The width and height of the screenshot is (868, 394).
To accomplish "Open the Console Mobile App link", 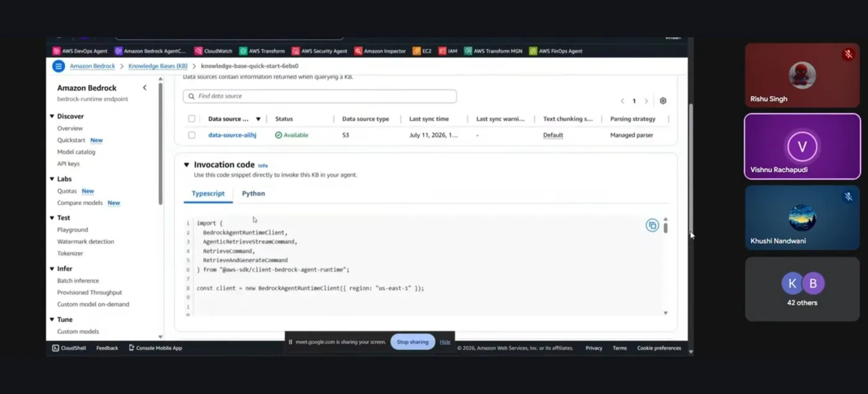I will click(156, 348).
